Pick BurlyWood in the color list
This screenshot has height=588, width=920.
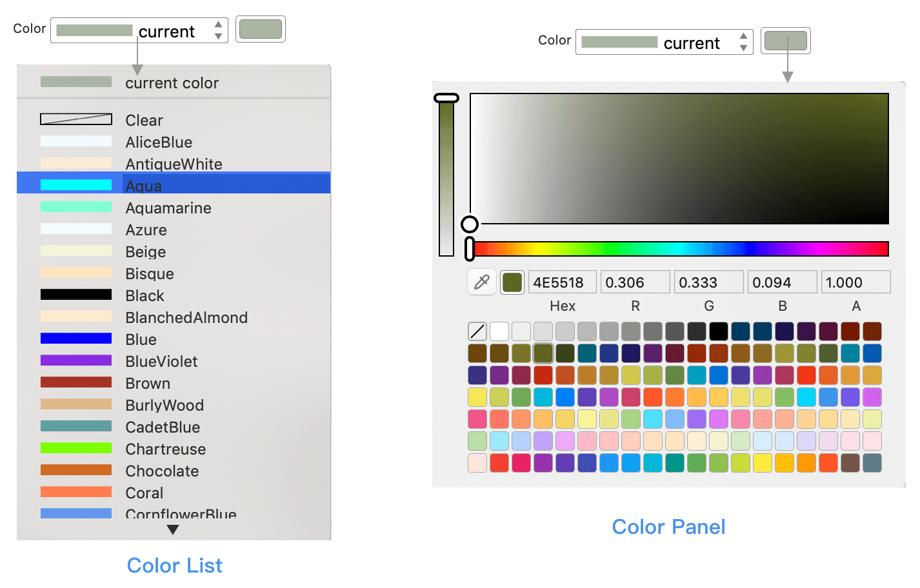pyautogui.click(x=174, y=405)
